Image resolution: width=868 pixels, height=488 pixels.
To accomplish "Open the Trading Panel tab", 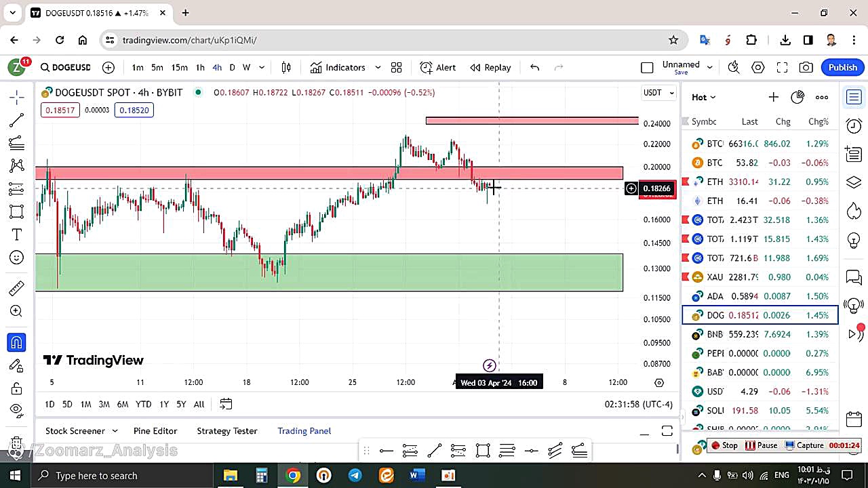I will tap(304, 431).
